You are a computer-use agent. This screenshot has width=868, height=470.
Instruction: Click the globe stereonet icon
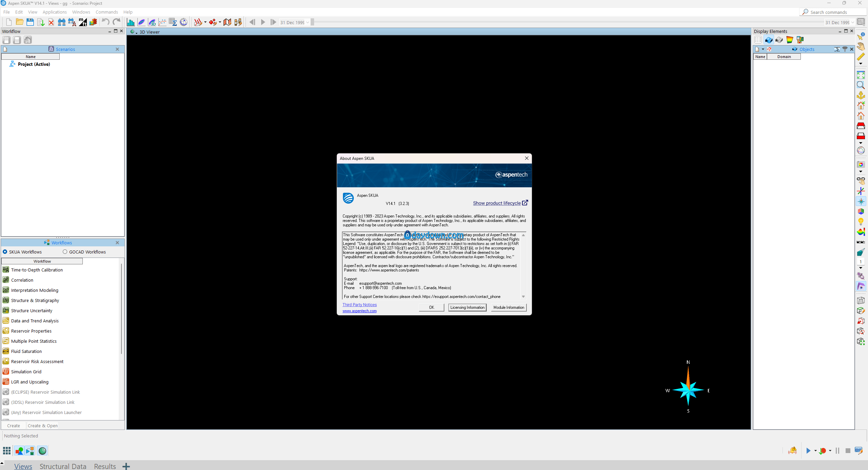[x=184, y=22]
